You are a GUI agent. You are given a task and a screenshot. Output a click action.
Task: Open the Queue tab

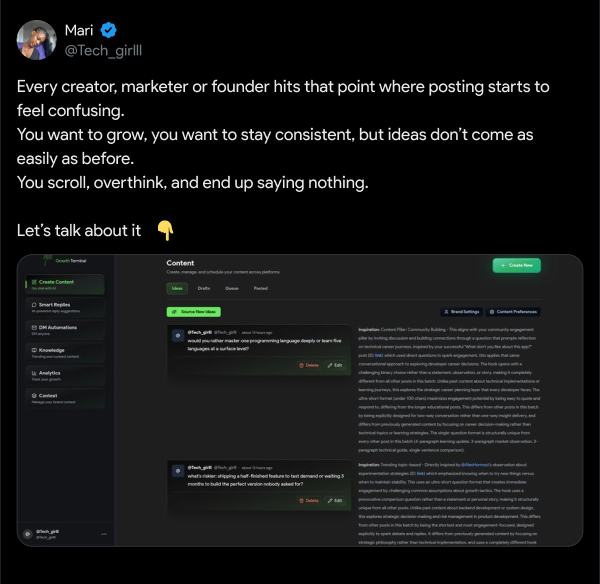(232, 288)
